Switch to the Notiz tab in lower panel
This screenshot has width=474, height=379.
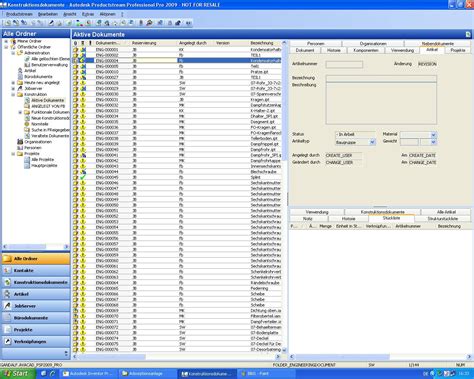coord(308,219)
